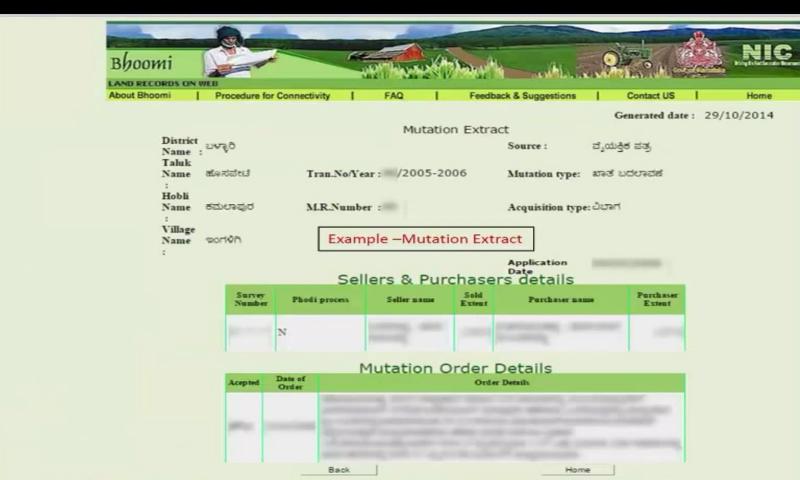
Task: Click the Order Details column header
Action: click(x=502, y=383)
